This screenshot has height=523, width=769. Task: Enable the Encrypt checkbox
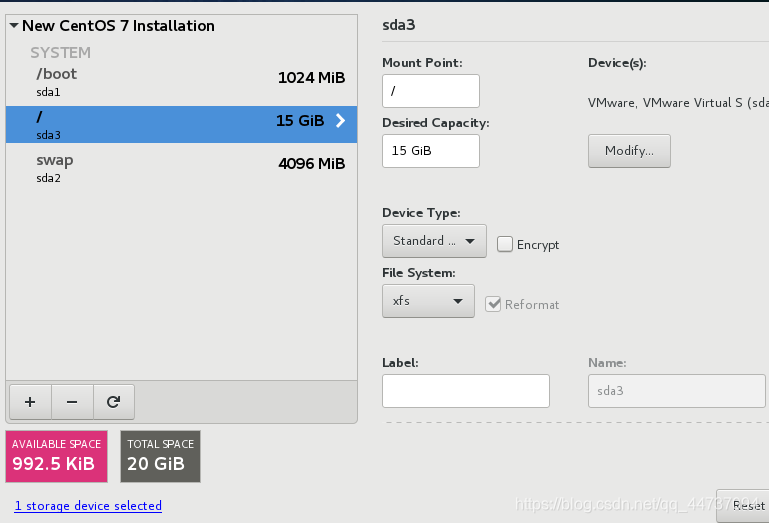point(505,244)
